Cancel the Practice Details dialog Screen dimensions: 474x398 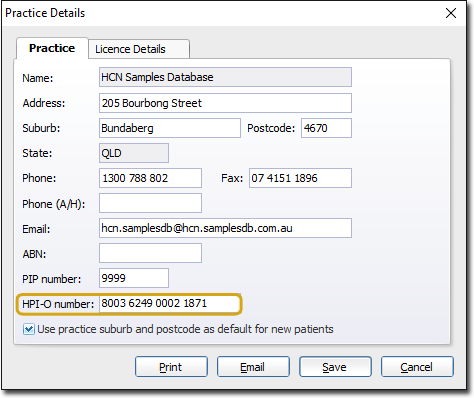click(417, 367)
